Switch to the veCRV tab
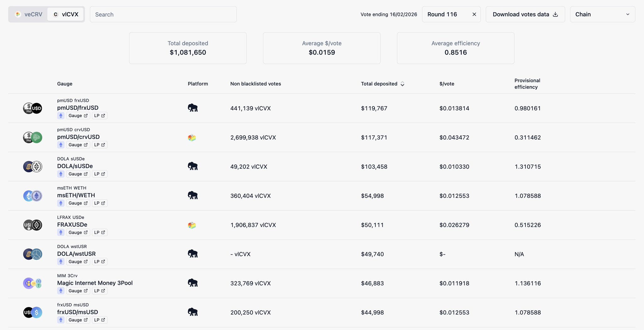The height and width of the screenshot is (330, 644). (29, 14)
